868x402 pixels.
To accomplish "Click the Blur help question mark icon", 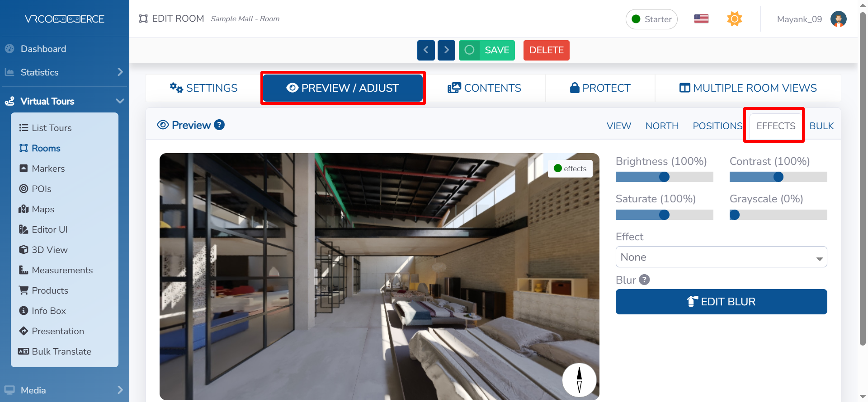I will click(644, 280).
